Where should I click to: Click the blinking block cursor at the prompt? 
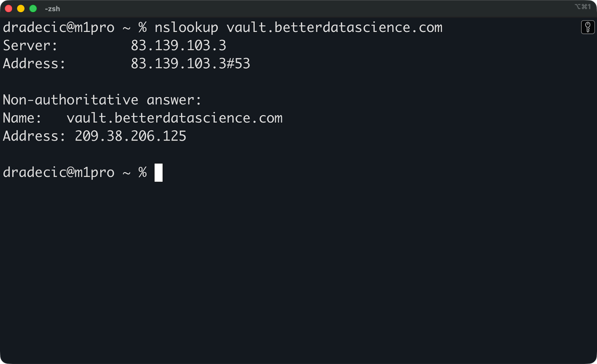coord(158,172)
